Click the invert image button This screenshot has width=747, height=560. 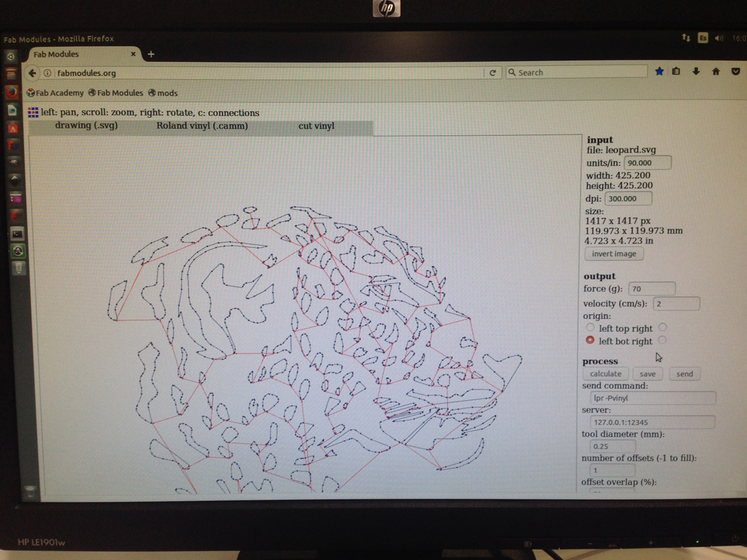tap(614, 254)
